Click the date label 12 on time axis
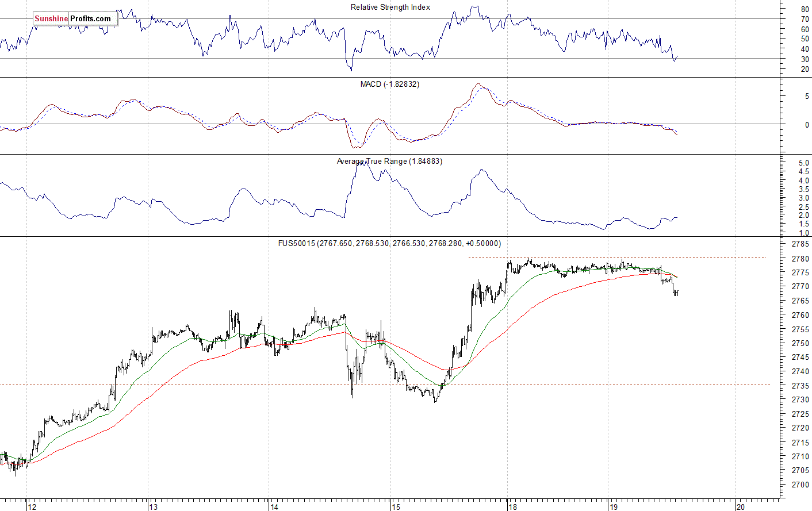 pyautogui.click(x=32, y=506)
